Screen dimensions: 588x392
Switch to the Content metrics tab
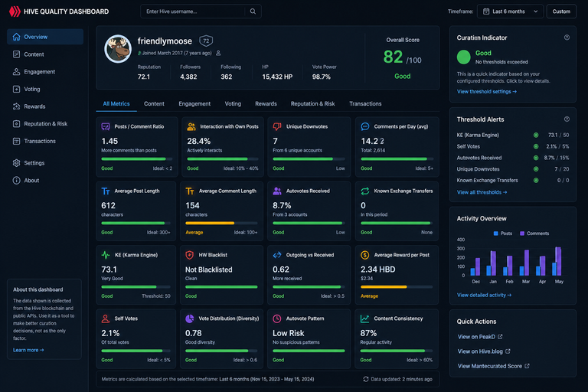point(154,104)
